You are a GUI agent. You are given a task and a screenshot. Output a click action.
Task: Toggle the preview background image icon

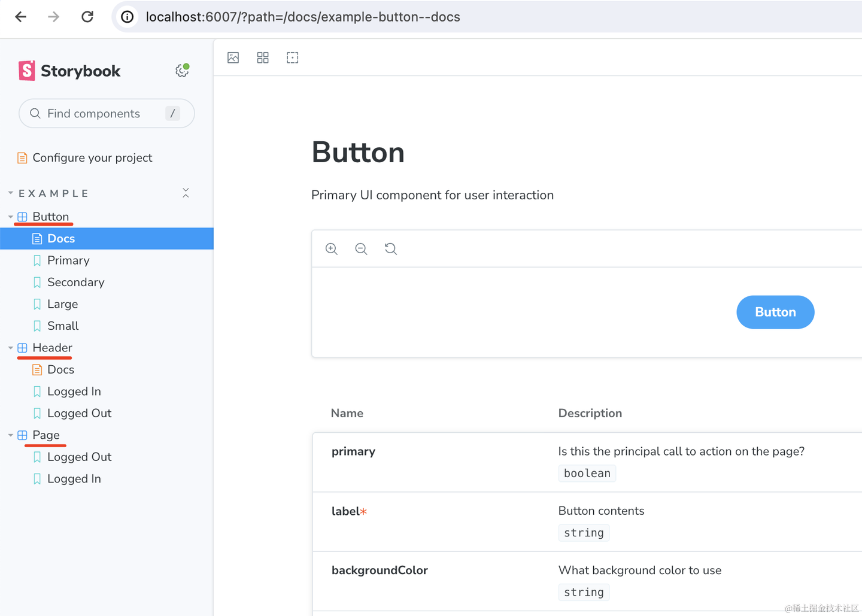coord(233,57)
